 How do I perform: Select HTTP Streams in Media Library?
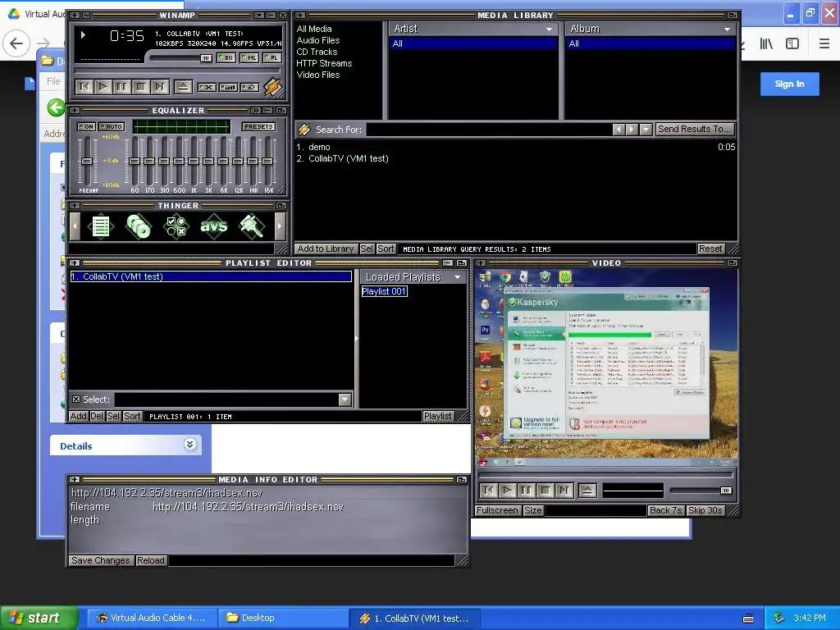(x=324, y=63)
